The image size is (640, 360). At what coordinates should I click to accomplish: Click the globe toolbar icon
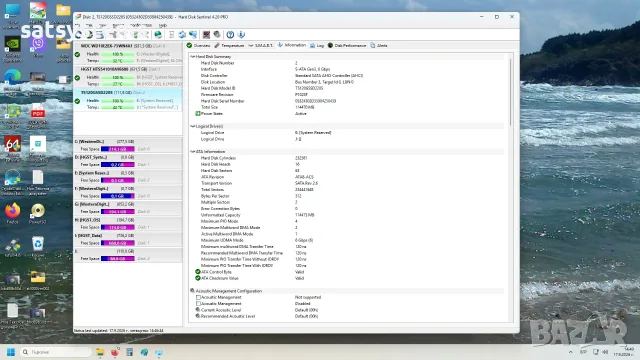158,35
